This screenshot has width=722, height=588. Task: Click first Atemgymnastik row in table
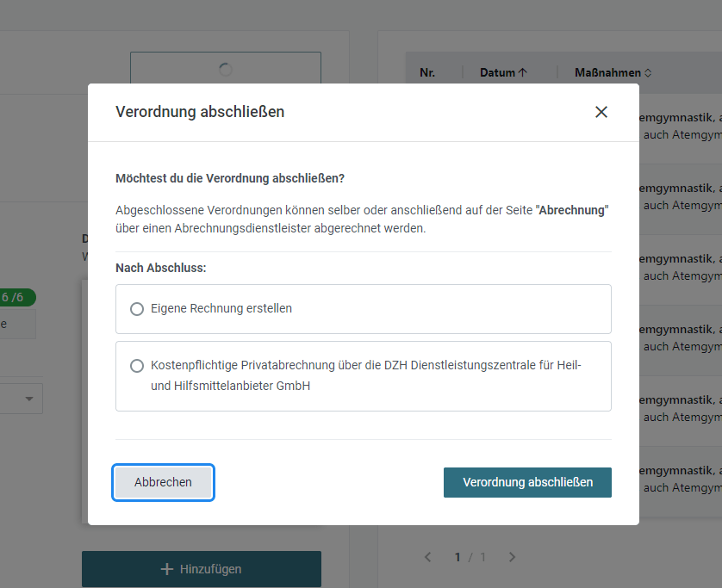tap(681, 126)
